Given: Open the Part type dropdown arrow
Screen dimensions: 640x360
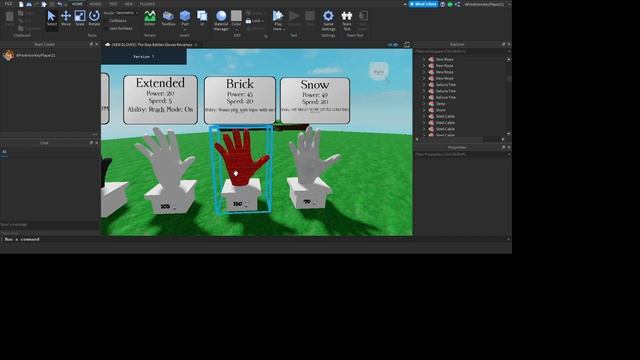Looking at the screenshot, I should tap(185, 29).
